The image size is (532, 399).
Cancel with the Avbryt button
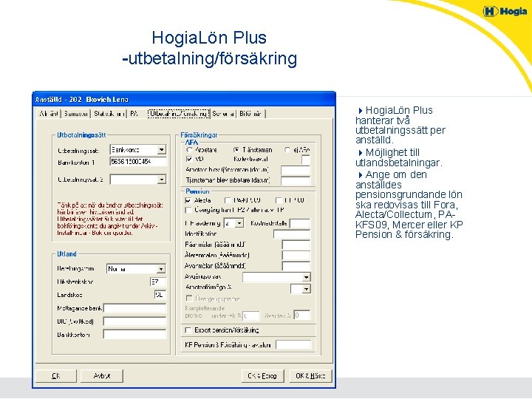102,376
